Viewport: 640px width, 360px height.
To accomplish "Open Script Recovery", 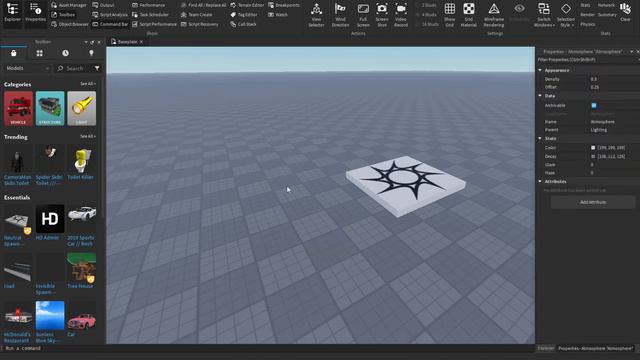I will tap(199, 24).
